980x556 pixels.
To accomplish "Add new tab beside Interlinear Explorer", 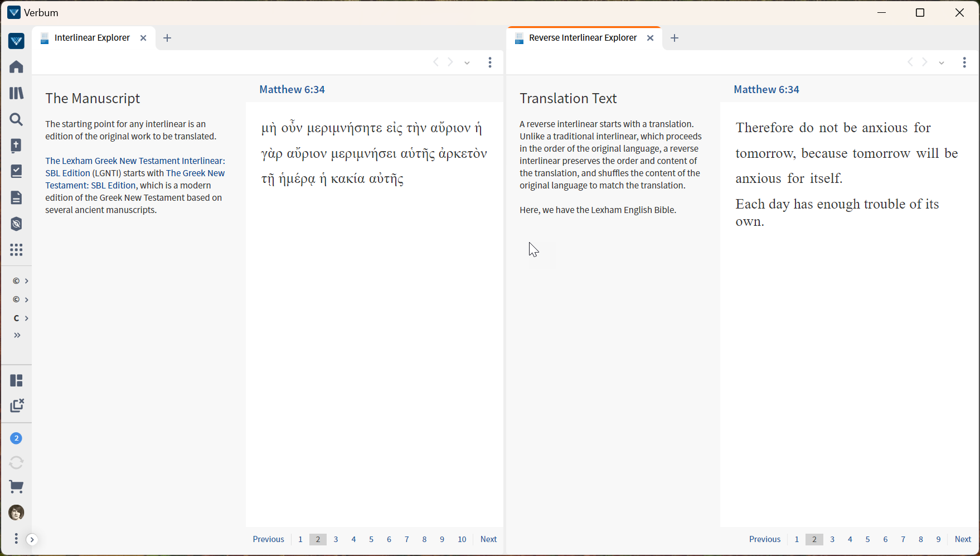I will tap(167, 38).
